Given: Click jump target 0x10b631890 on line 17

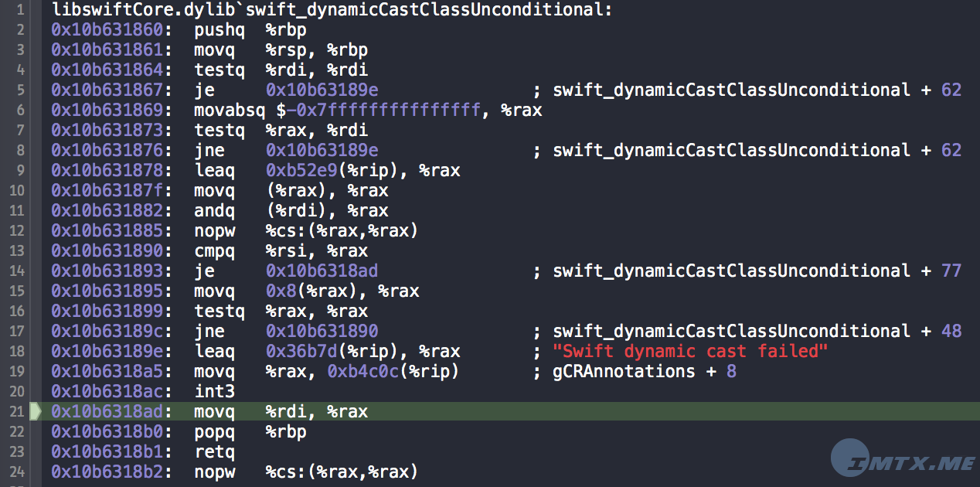Looking at the screenshot, I should coord(322,332).
